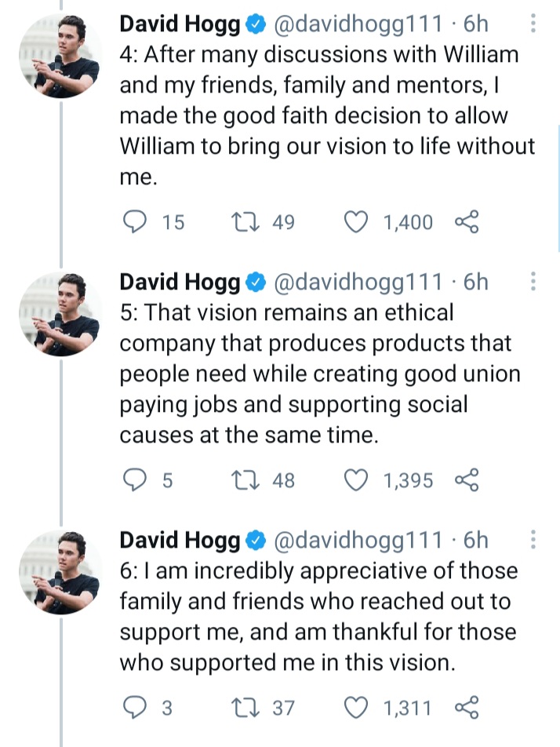Tap @davidhogg111 handle on tweet 5
Image resolution: width=560 pixels, height=747 pixels.
(360, 282)
